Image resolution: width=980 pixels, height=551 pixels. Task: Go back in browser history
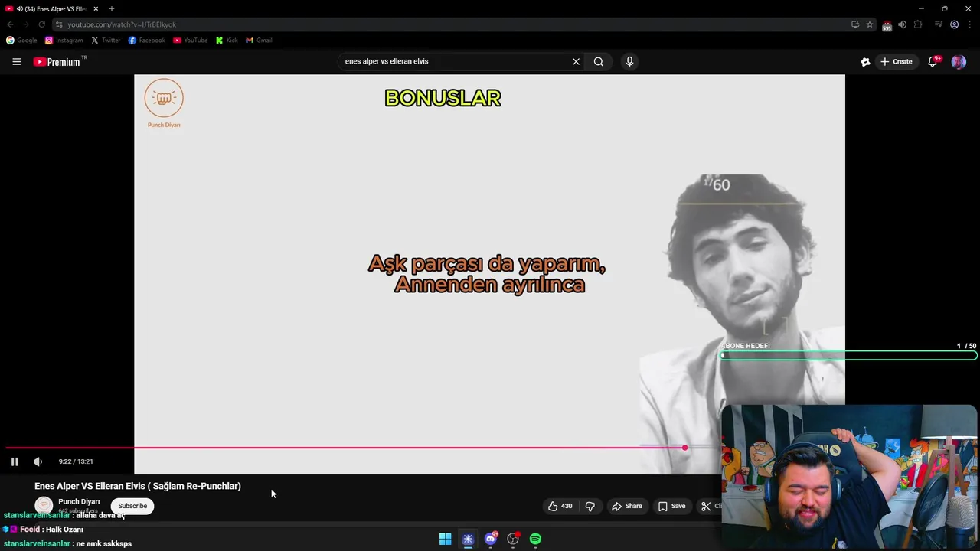click(10, 24)
